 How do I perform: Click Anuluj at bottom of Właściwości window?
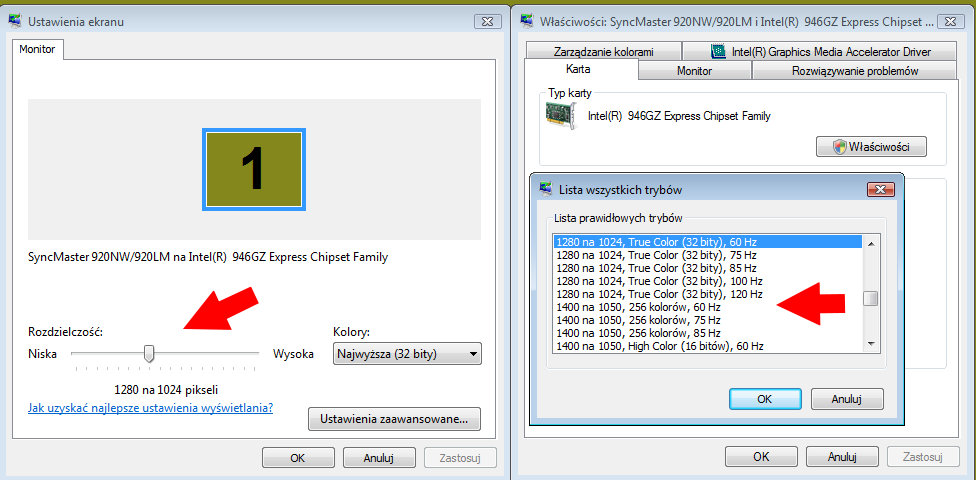[x=842, y=456]
